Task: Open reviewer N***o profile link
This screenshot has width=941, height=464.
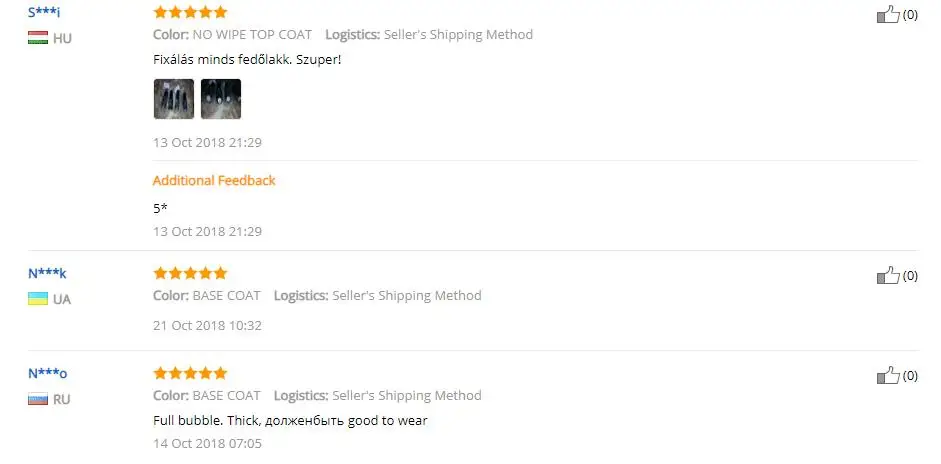Action: click(47, 373)
